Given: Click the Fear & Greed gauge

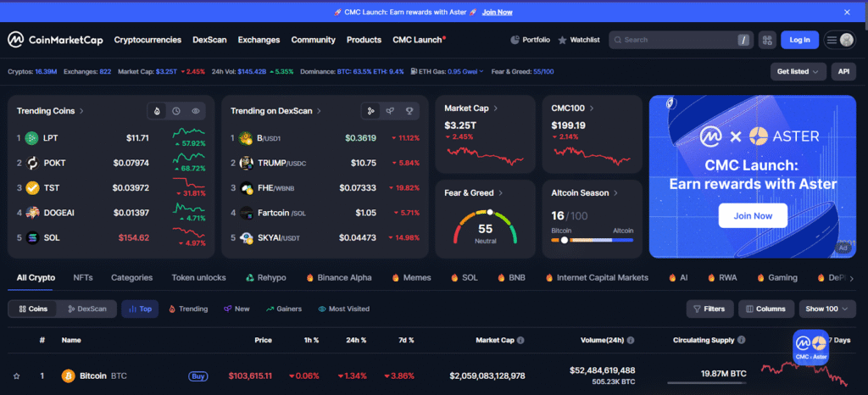Looking at the screenshot, I should [486, 227].
